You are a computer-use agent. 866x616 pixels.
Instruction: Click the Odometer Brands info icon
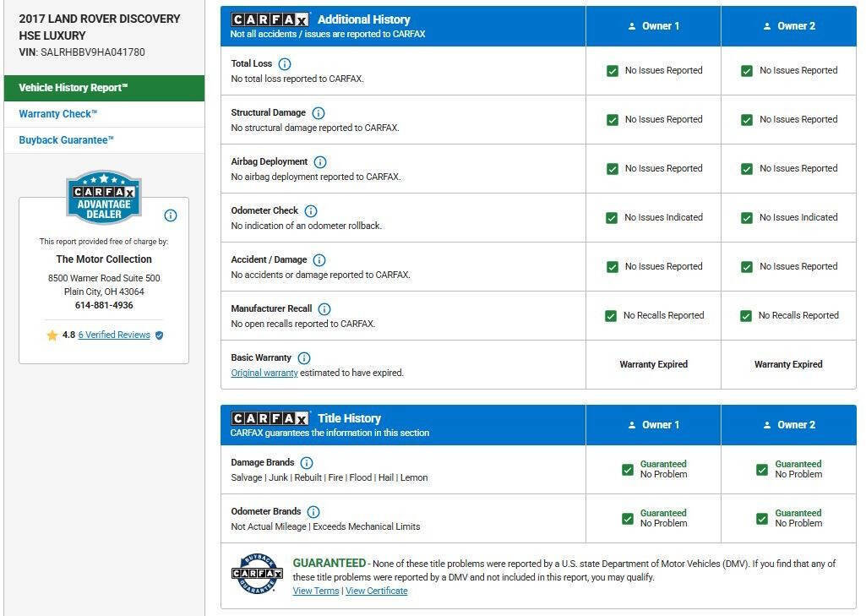coord(313,512)
